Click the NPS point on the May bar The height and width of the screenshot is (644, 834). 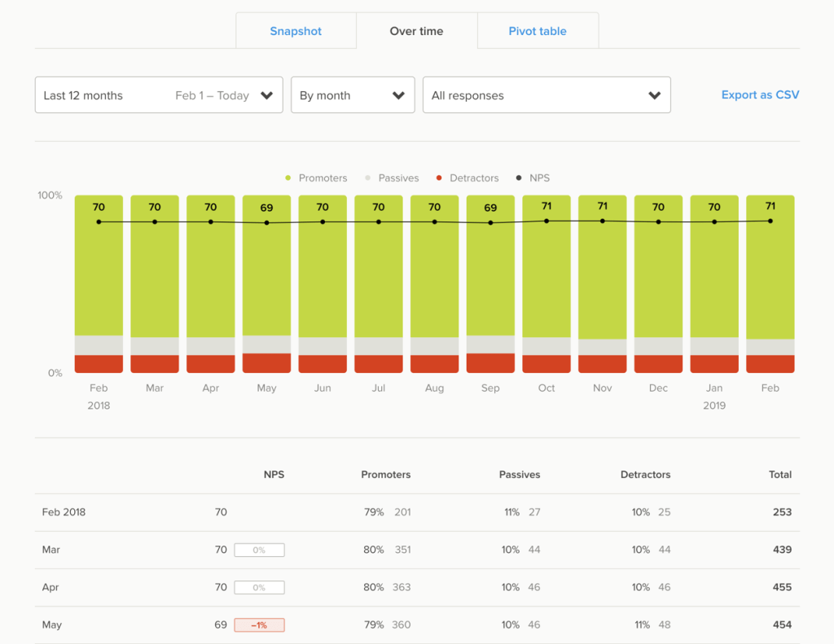266,223
